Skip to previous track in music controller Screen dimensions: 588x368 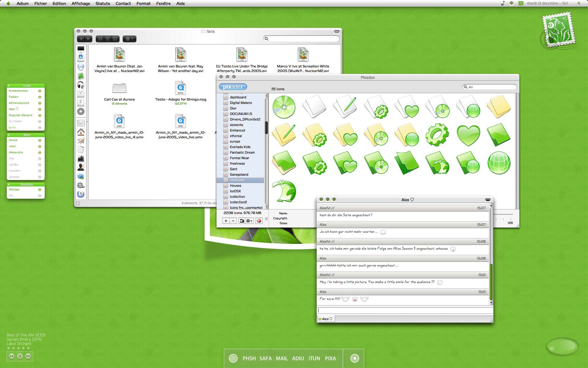click(12, 356)
